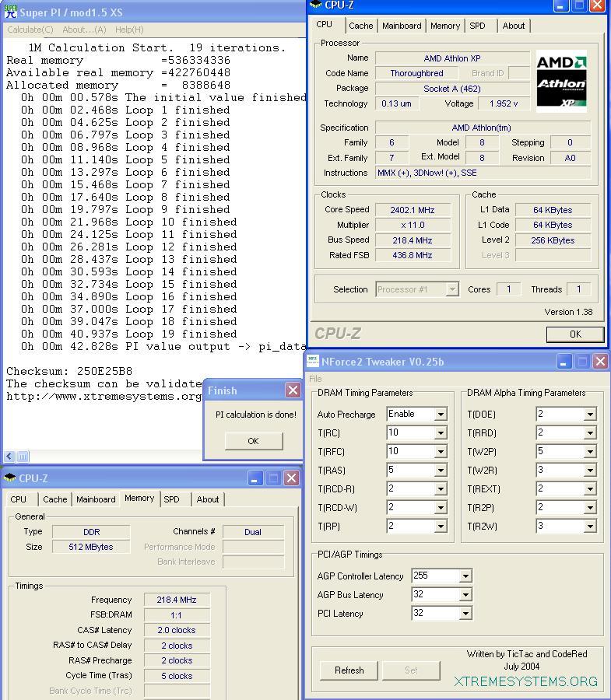Open the T(RCD-W) timing dropdown

441,508
